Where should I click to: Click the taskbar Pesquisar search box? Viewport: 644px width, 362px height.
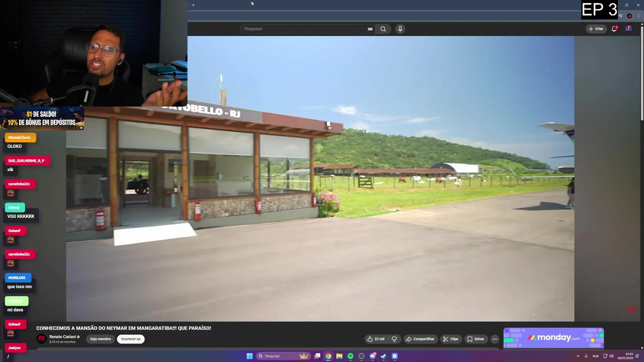coord(284,356)
